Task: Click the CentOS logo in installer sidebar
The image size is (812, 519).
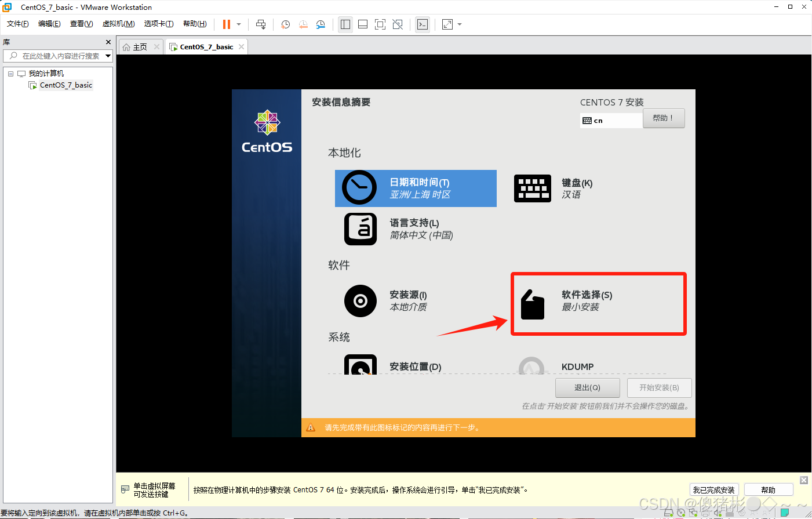Action: click(x=267, y=132)
